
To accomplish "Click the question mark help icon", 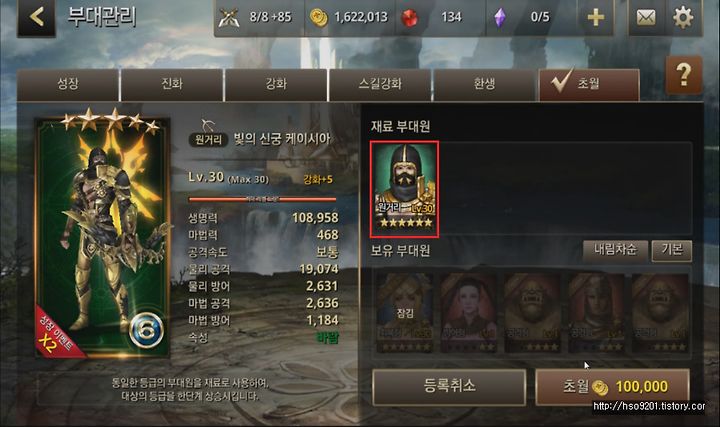I will [x=684, y=75].
